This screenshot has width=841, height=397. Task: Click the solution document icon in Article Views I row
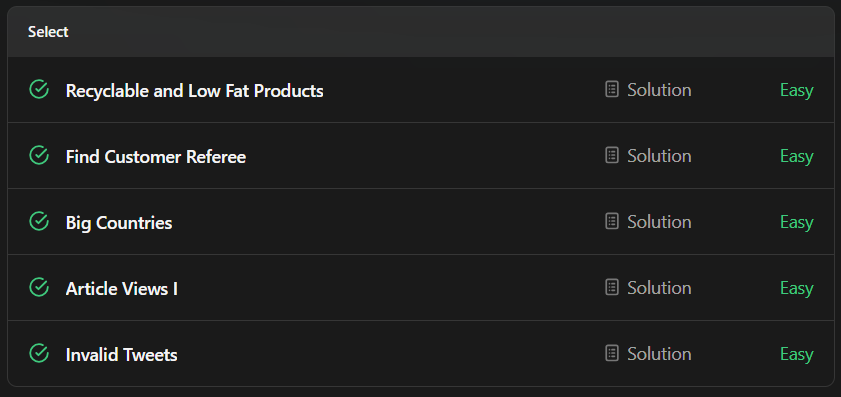pos(612,288)
